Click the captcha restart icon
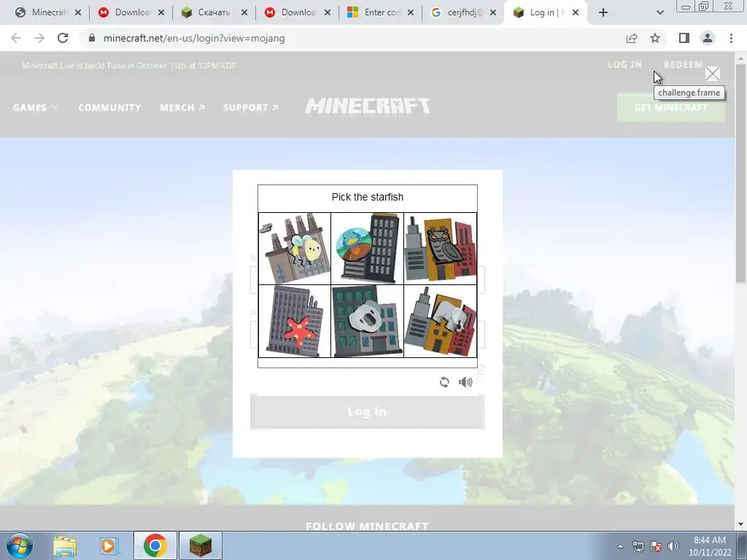747x560 pixels. pyautogui.click(x=444, y=382)
